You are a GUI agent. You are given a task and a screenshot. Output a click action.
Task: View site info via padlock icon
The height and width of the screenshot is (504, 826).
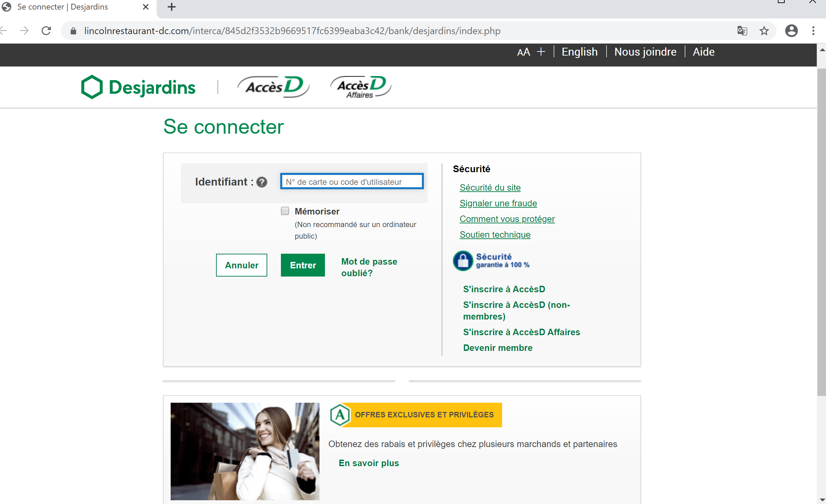(73, 31)
